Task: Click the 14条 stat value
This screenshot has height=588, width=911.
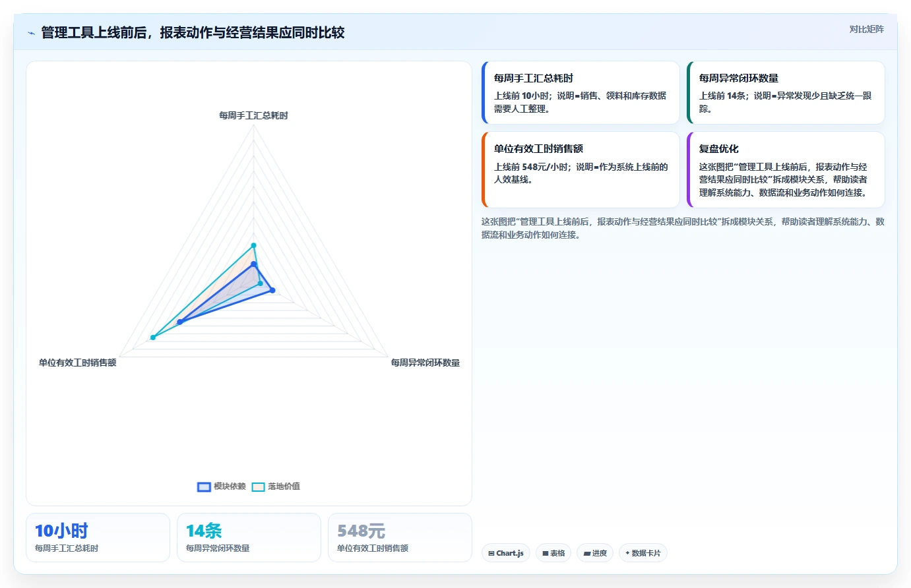Action: tap(204, 531)
